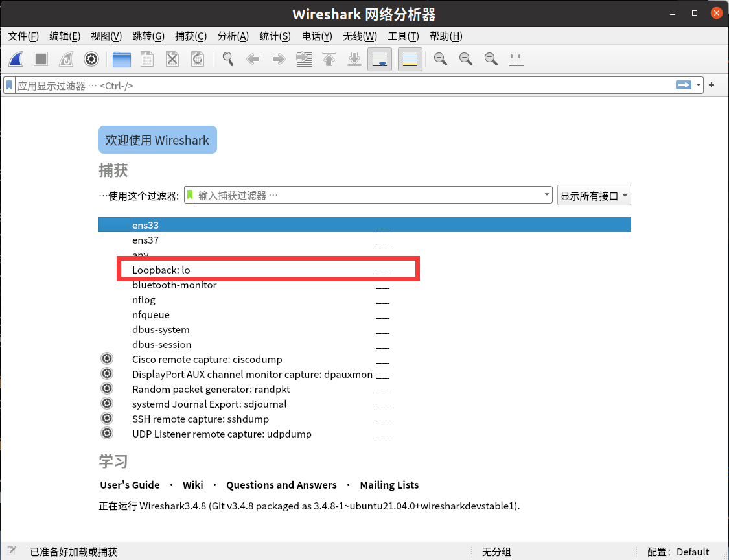Viewport: 729px width, 560px height.
Task: Reload this capture file icon
Action: point(198,59)
